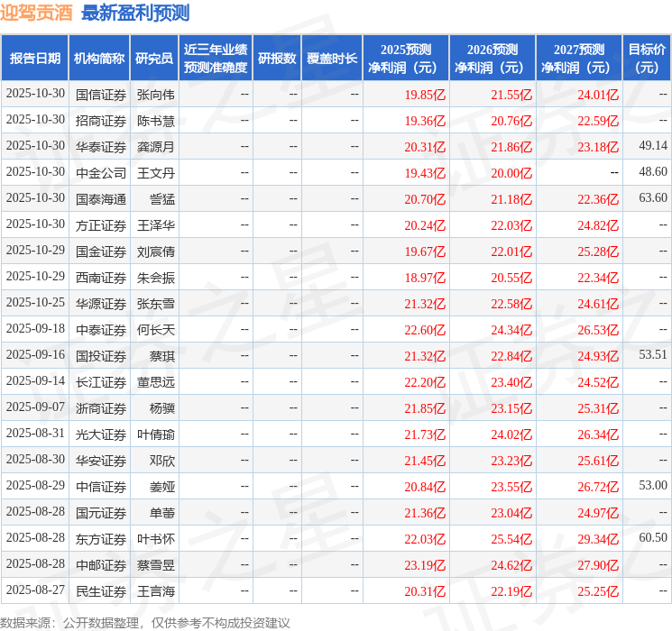Screen dimensions: 672x631
Task: Click analyst name 何长天
Action: pos(156,330)
